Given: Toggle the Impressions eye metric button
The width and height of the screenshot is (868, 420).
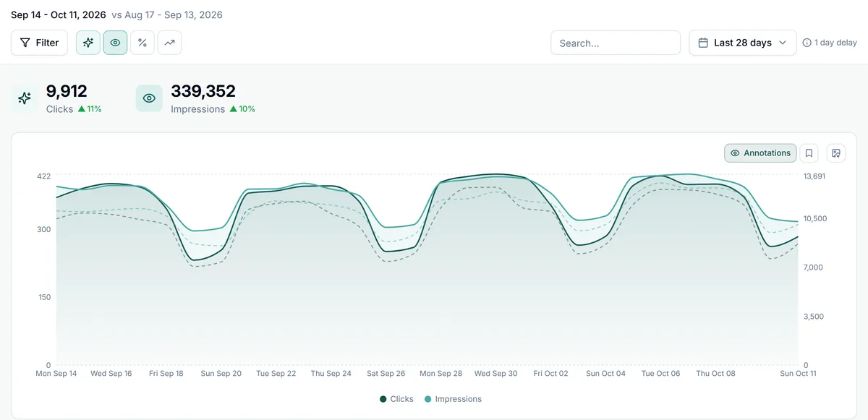Looking at the screenshot, I should click(115, 43).
